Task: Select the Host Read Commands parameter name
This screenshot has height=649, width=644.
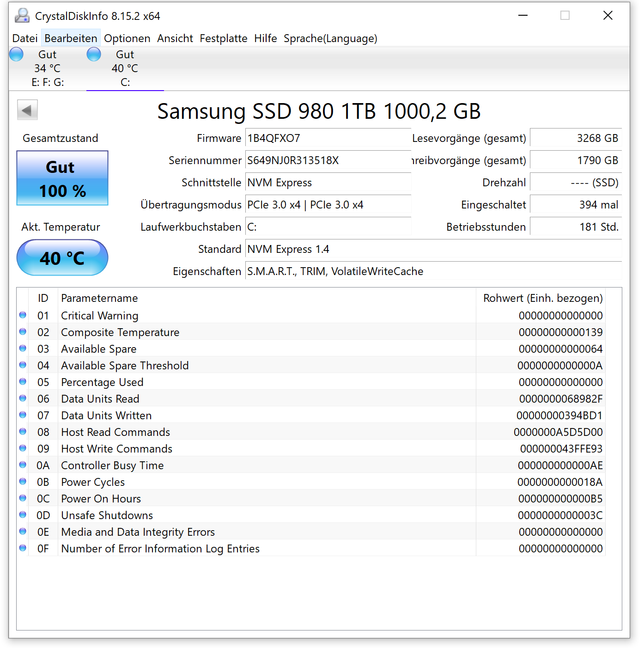Action: click(115, 432)
